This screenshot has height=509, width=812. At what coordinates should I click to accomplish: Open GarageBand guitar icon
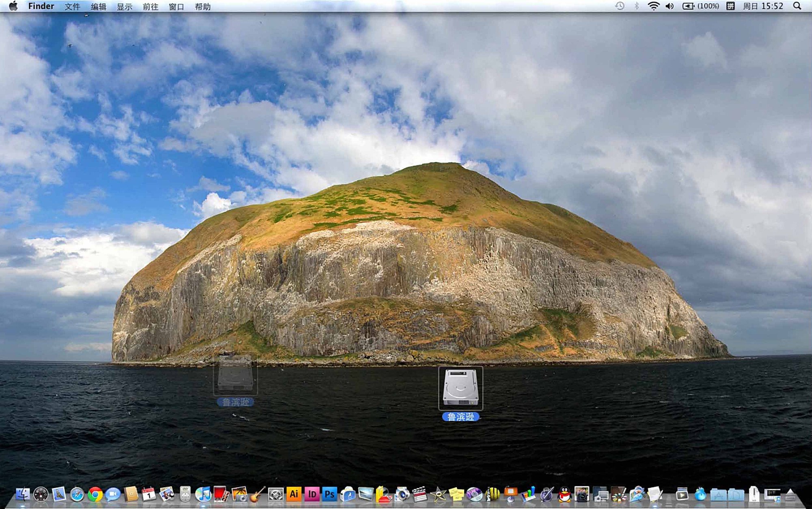point(257,494)
